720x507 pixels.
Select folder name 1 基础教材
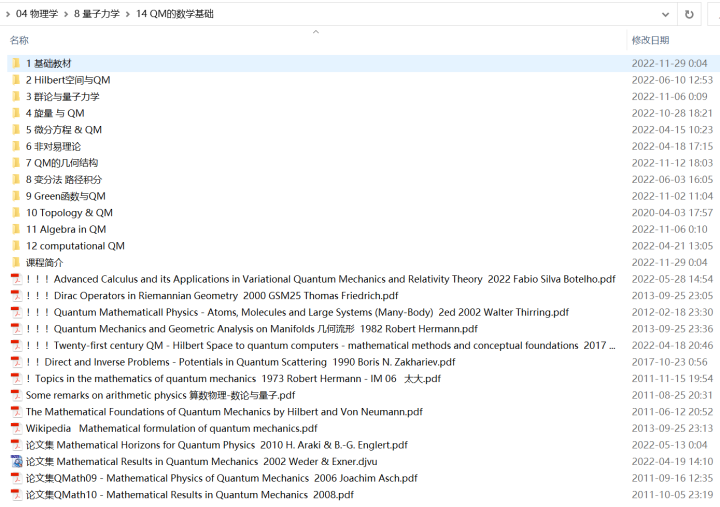click(x=49, y=63)
